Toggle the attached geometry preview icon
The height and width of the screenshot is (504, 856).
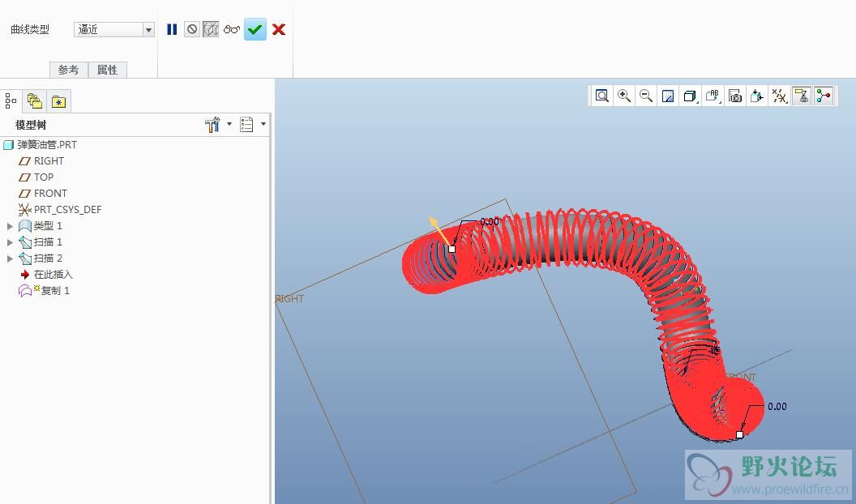(x=211, y=29)
